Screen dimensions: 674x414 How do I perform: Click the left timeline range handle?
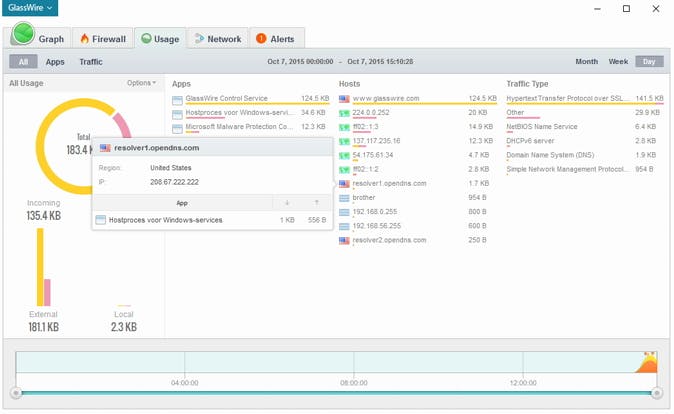(16, 393)
